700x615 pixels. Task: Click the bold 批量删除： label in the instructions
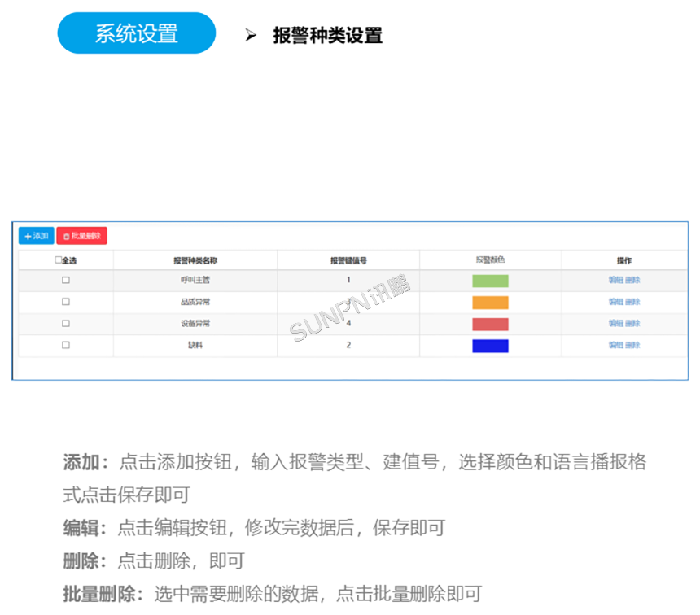click(x=103, y=594)
